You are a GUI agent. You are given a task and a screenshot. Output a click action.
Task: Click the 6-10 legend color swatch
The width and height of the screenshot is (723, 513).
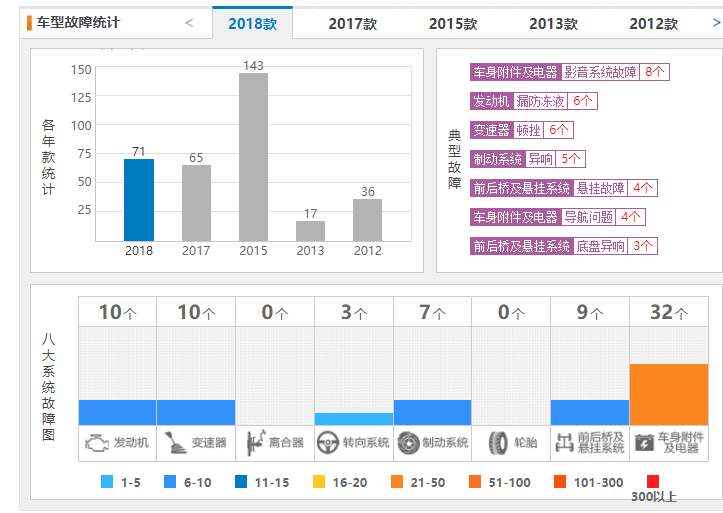pyautogui.click(x=170, y=482)
